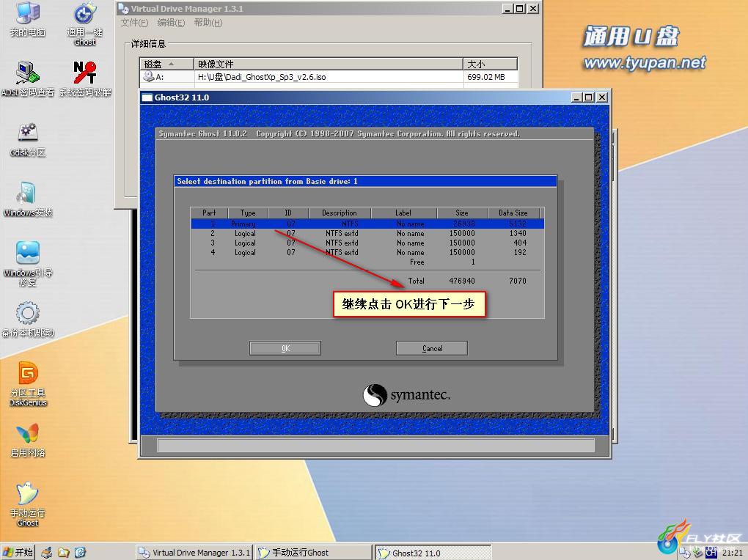748x560 pixels.
Task: Switch to 手动运行Ghost taskbar button
Action: [x=313, y=553]
